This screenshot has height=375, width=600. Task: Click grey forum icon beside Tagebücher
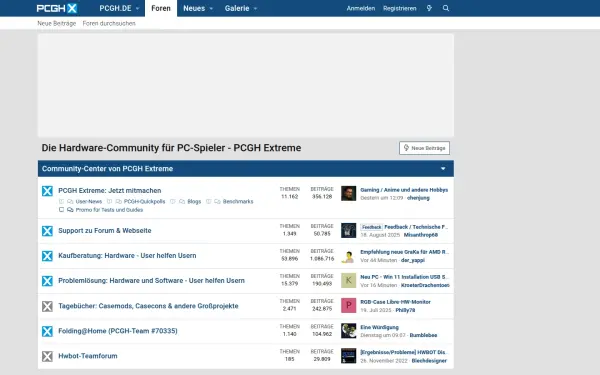pos(47,306)
